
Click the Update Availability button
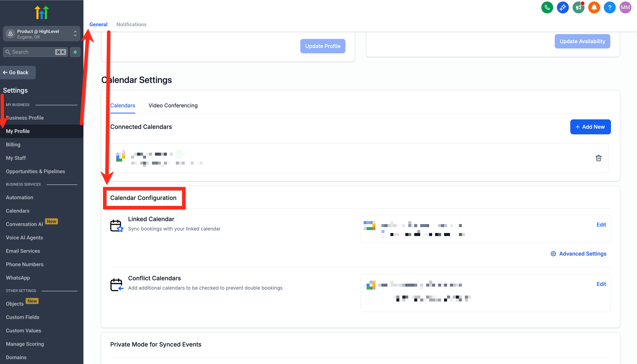582,41
